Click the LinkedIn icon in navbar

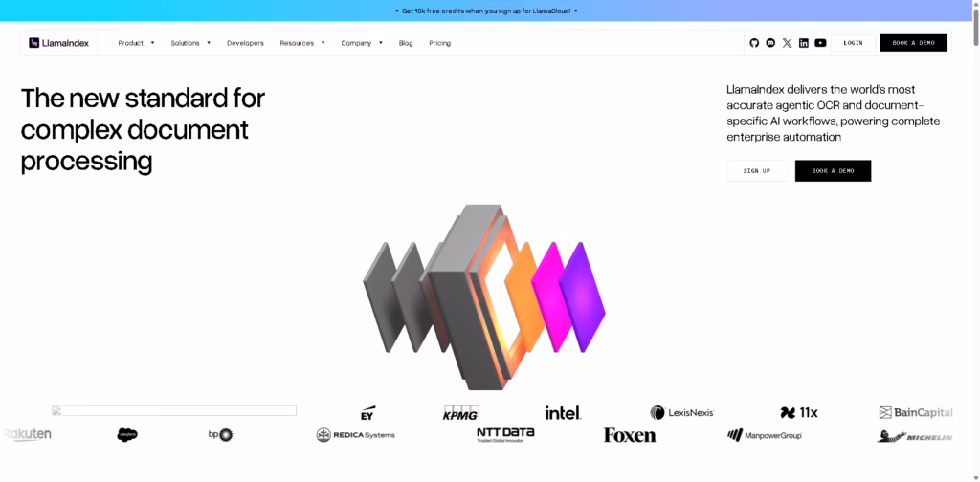(804, 43)
